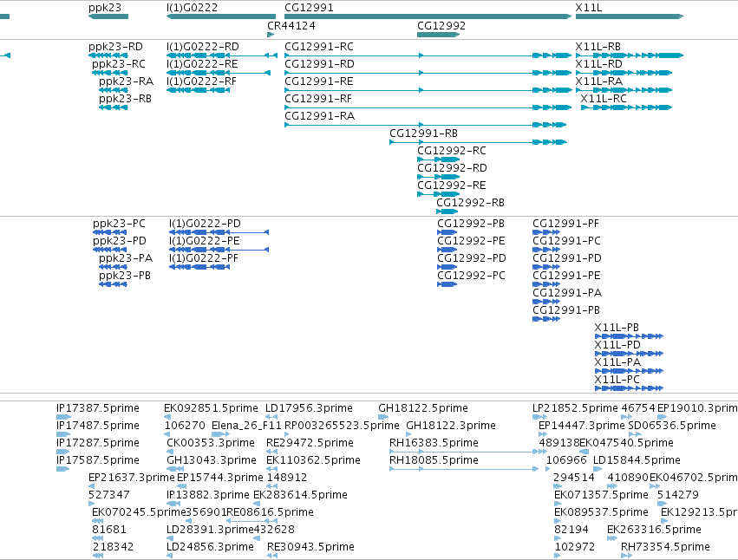Click the CR44124 gene label
Image resolution: width=738 pixels, height=560 pixels.
[291, 26]
